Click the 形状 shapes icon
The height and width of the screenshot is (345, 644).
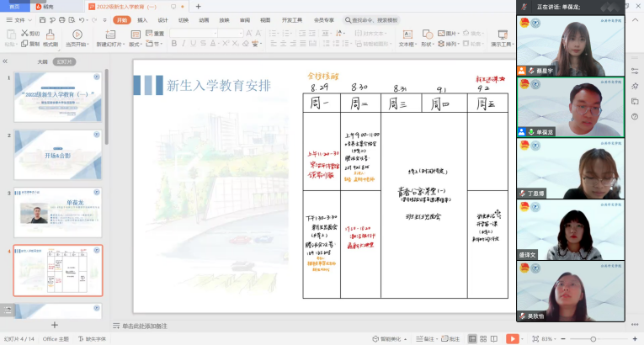(x=428, y=44)
